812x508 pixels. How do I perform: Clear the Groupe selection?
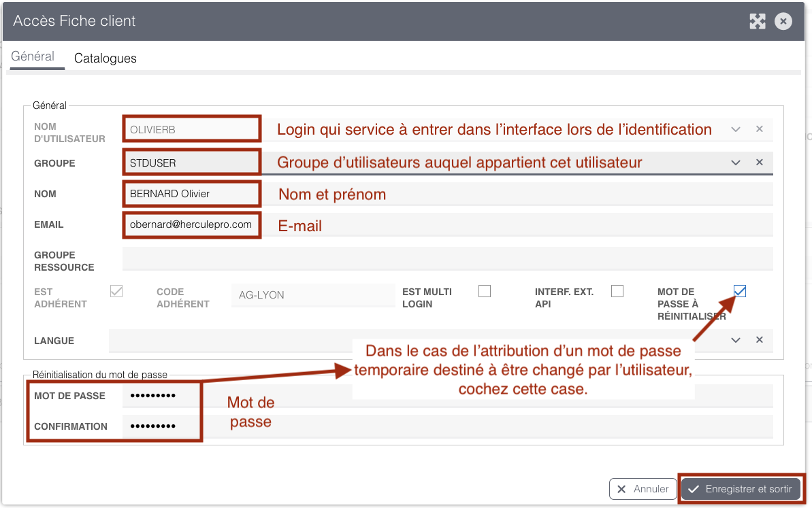[x=759, y=163]
